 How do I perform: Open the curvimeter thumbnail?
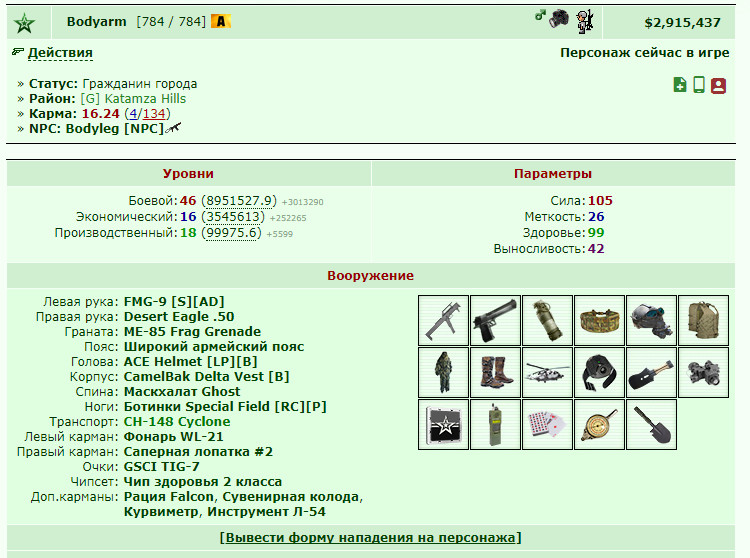599,425
